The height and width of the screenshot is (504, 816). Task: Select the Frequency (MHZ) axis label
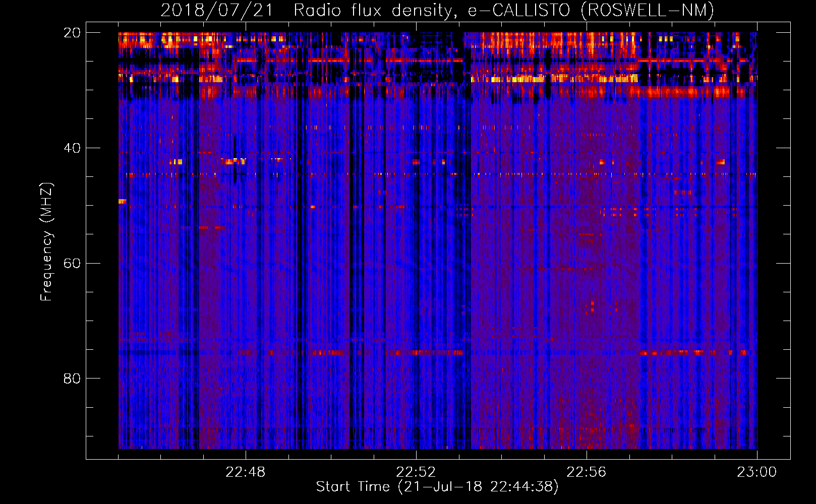point(46,242)
